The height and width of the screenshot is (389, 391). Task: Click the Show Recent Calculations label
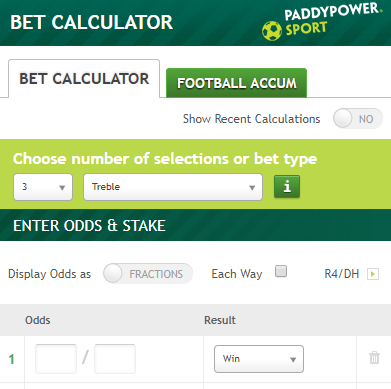click(251, 119)
